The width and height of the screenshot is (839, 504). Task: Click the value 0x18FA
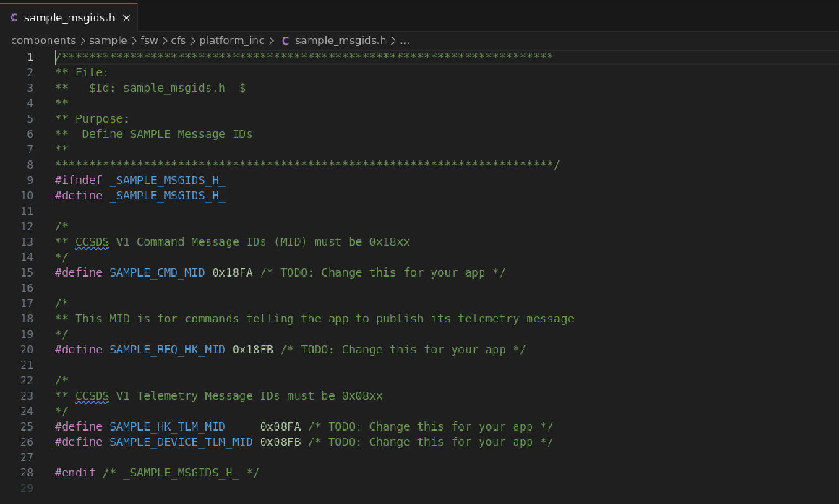tap(232, 273)
